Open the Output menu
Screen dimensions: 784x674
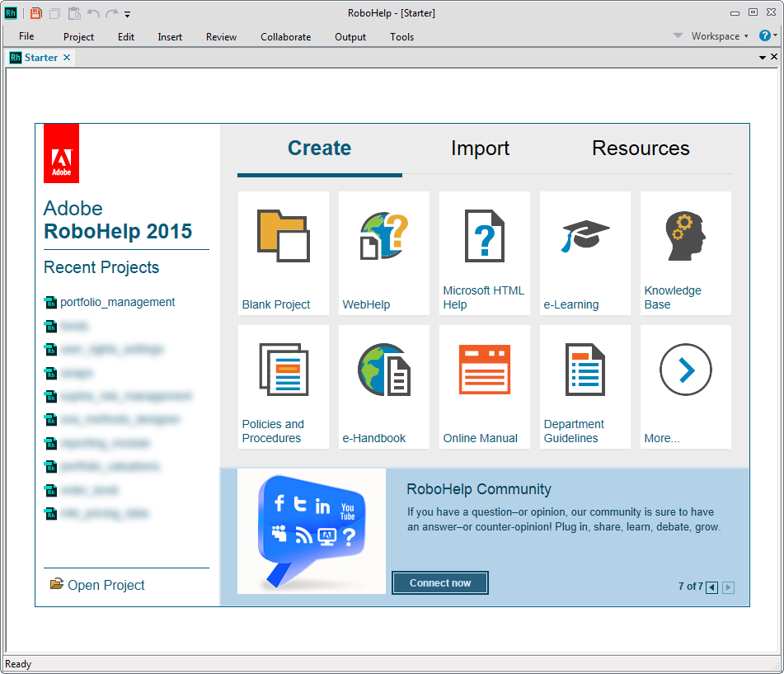point(350,37)
